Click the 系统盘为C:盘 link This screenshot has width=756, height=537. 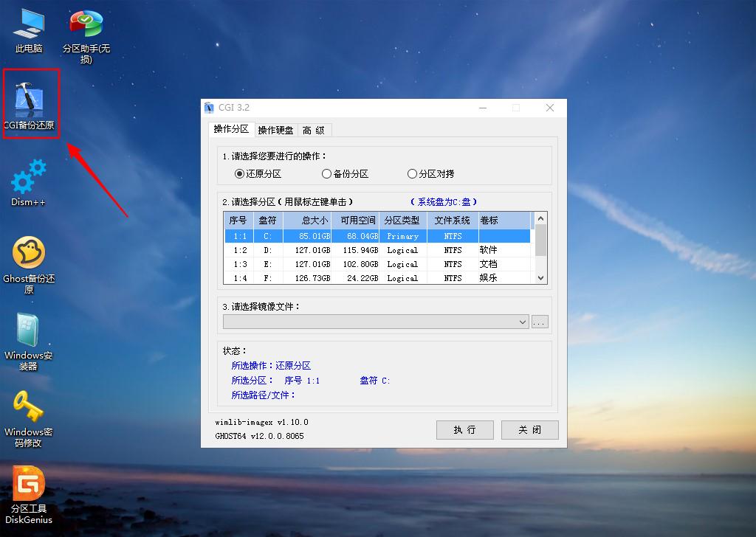pos(443,201)
